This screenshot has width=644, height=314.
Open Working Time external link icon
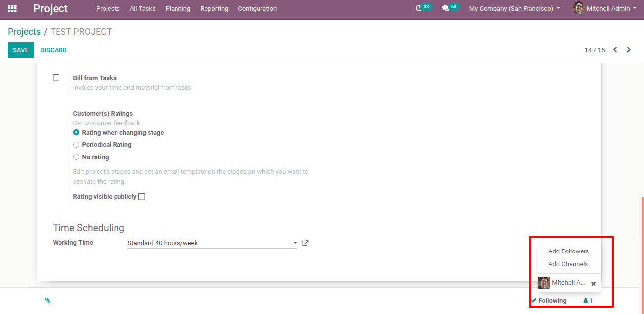coord(305,243)
